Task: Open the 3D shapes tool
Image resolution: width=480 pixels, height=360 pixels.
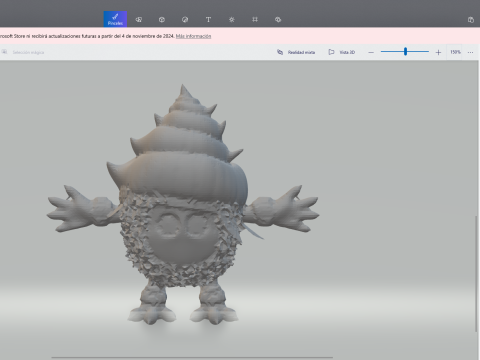Action: click(x=162, y=20)
